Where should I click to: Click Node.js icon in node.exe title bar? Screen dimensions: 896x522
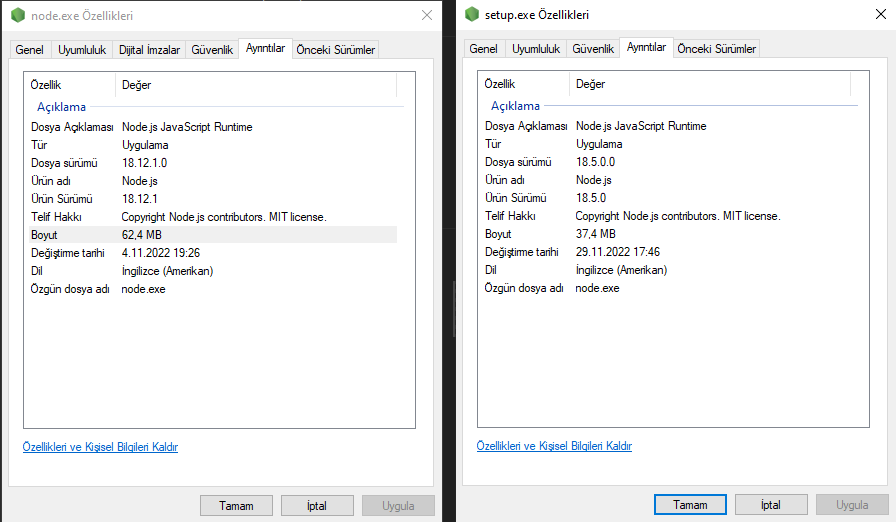point(18,15)
